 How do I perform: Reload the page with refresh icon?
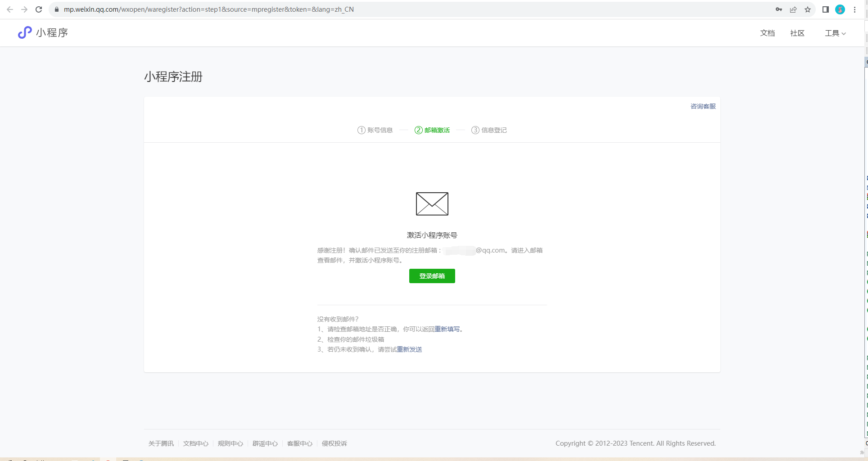(39, 9)
